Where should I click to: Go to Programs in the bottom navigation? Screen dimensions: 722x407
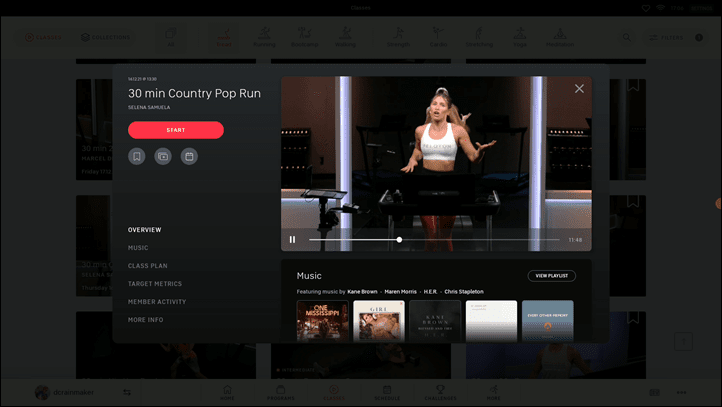point(281,392)
